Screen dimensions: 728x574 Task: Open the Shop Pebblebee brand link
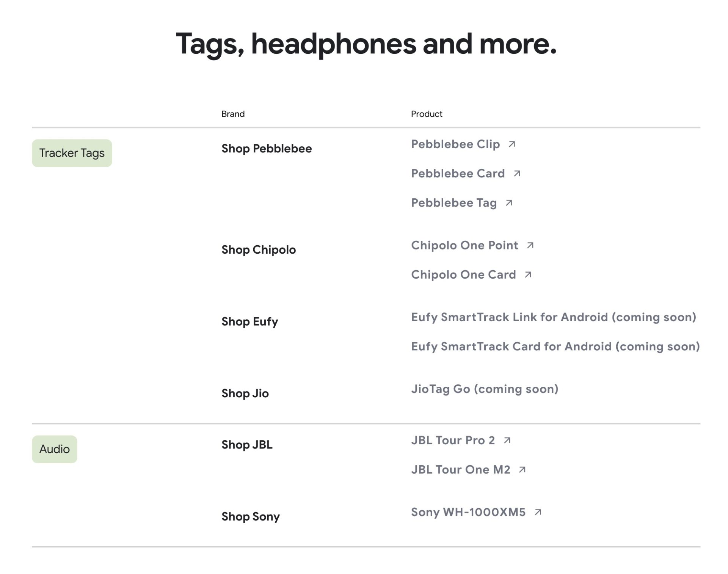tap(267, 149)
